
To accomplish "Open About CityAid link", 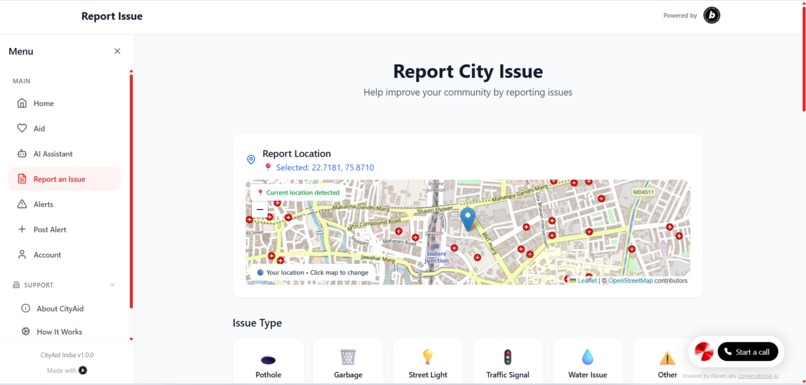I will 60,308.
